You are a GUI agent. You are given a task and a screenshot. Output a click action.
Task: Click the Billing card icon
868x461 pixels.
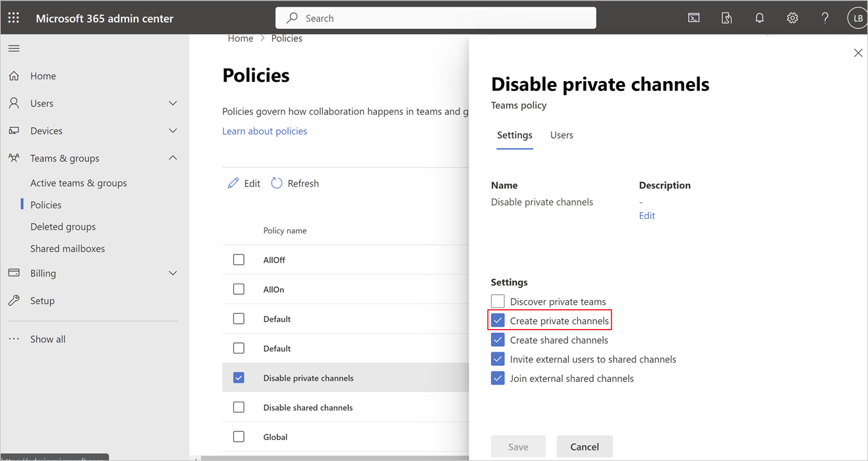coord(14,272)
